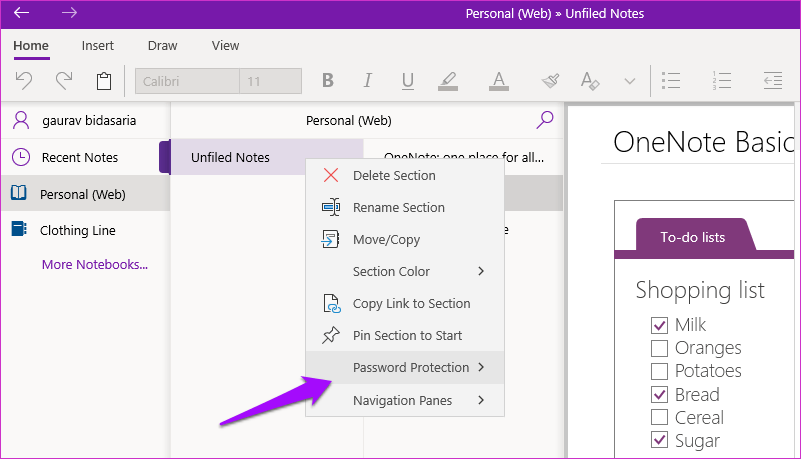The height and width of the screenshot is (459, 801).
Task: Choose Password Protection menu entry
Action: tap(405, 367)
